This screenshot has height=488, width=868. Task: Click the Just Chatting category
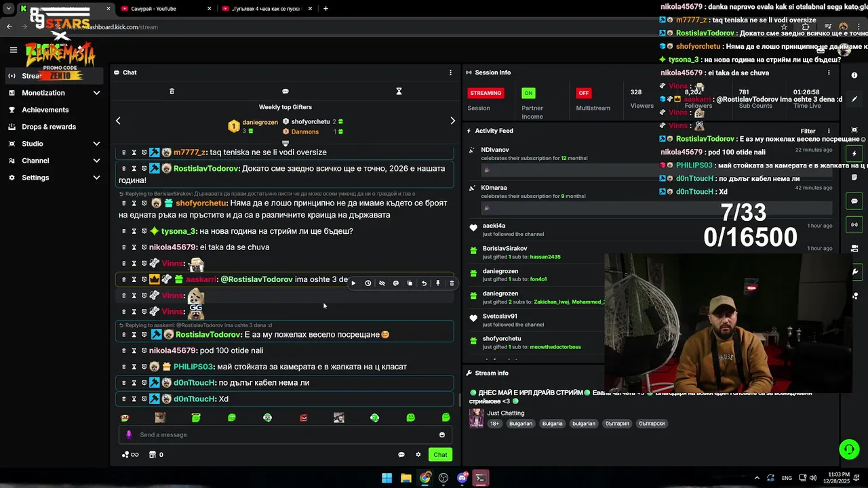506,413
